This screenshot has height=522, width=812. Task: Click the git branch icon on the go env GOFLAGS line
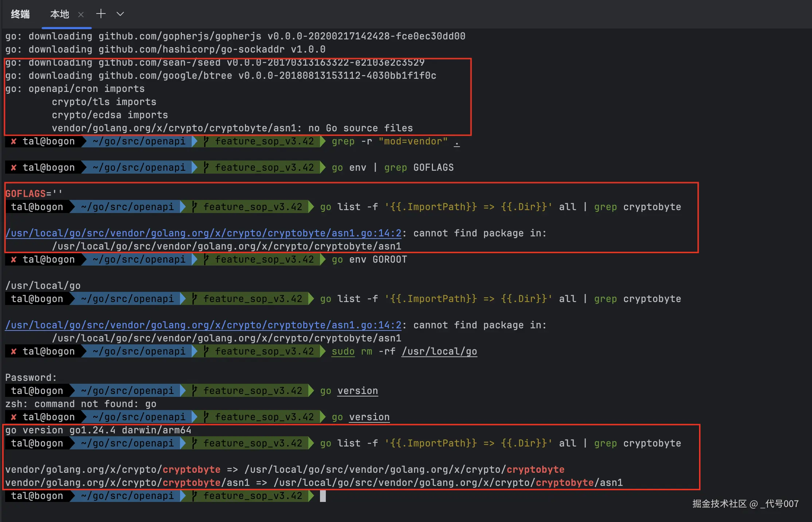click(206, 167)
